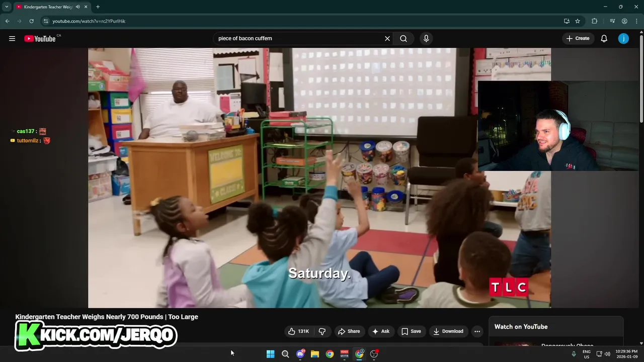The height and width of the screenshot is (362, 644).
Task: Share the video
Action: 349,331
